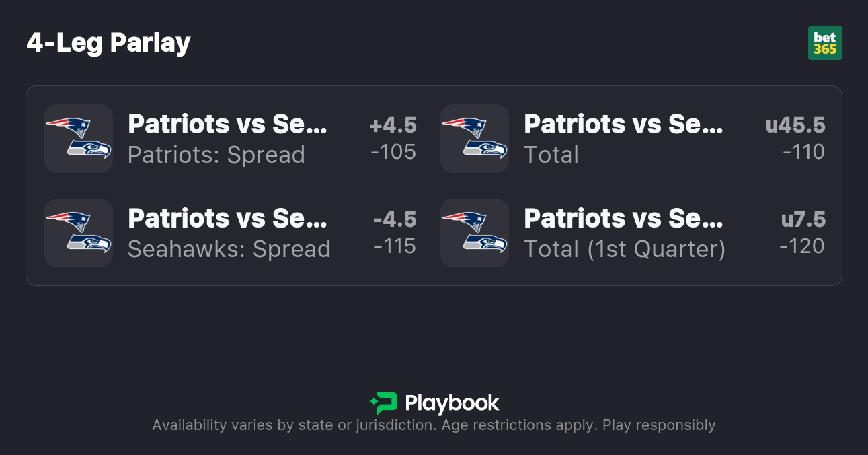Click the availability disclaimer text
The height and width of the screenshot is (455, 868).
[434, 425]
